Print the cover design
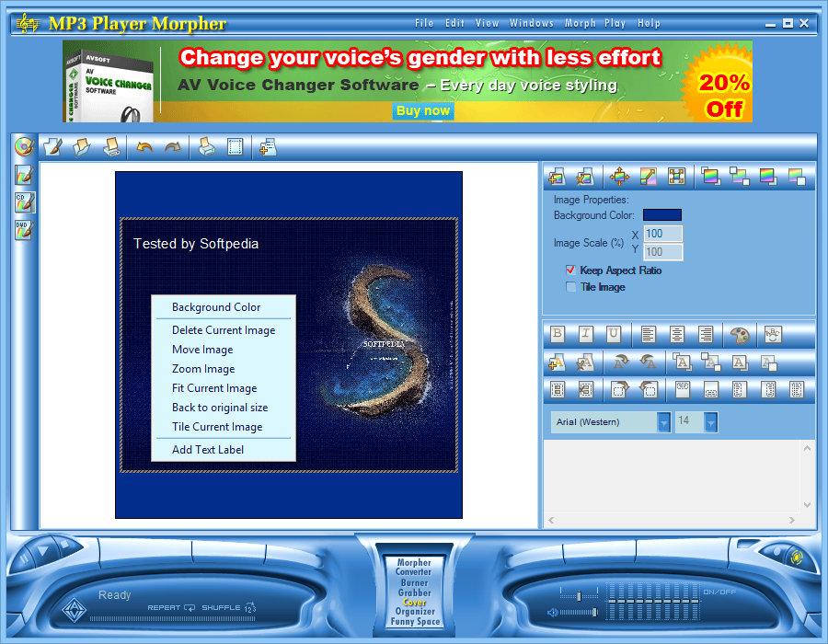Screen dimensions: 828x644 [206, 147]
